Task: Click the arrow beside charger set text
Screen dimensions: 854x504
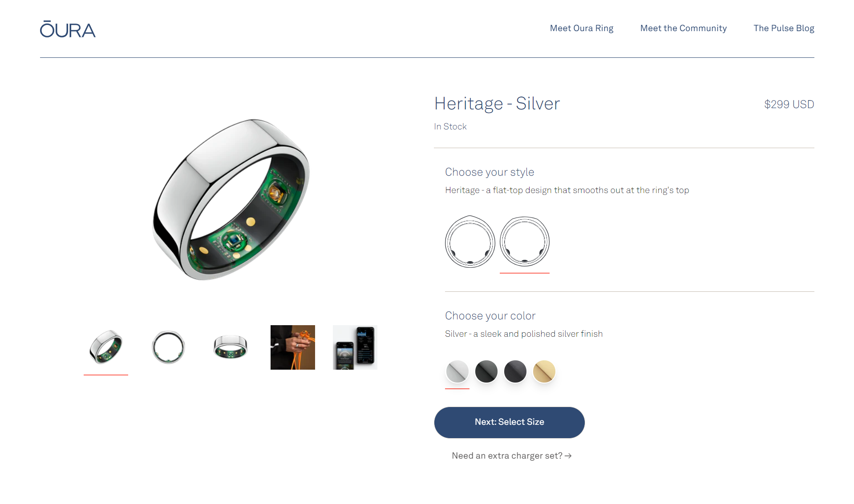Action: point(568,456)
